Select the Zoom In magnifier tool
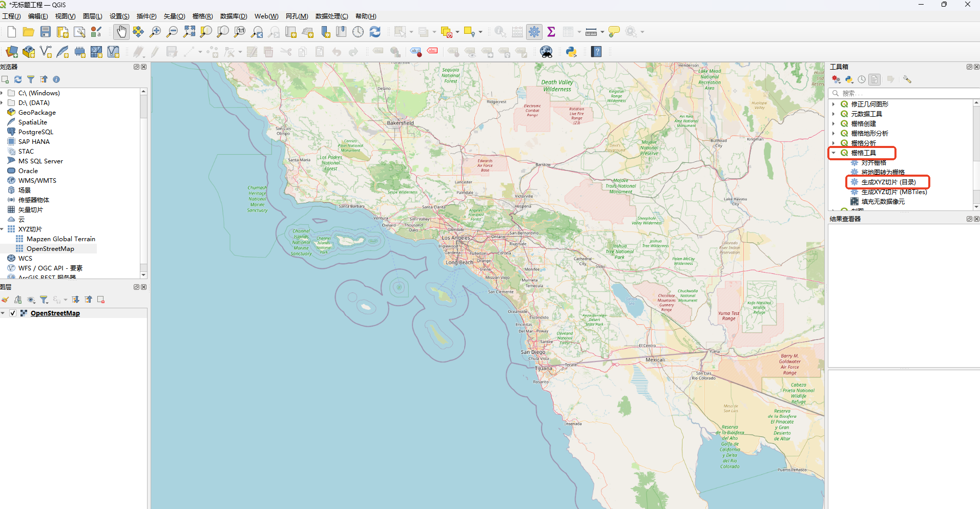 (155, 32)
